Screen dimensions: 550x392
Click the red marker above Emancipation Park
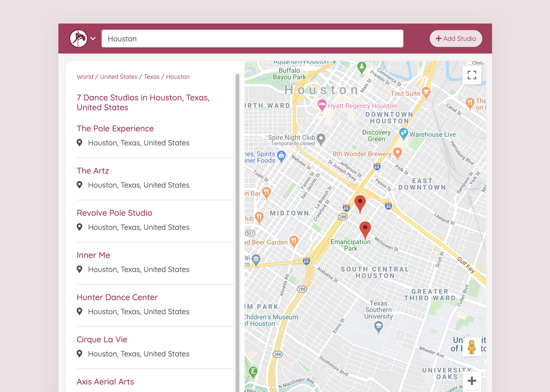(x=365, y=230)
